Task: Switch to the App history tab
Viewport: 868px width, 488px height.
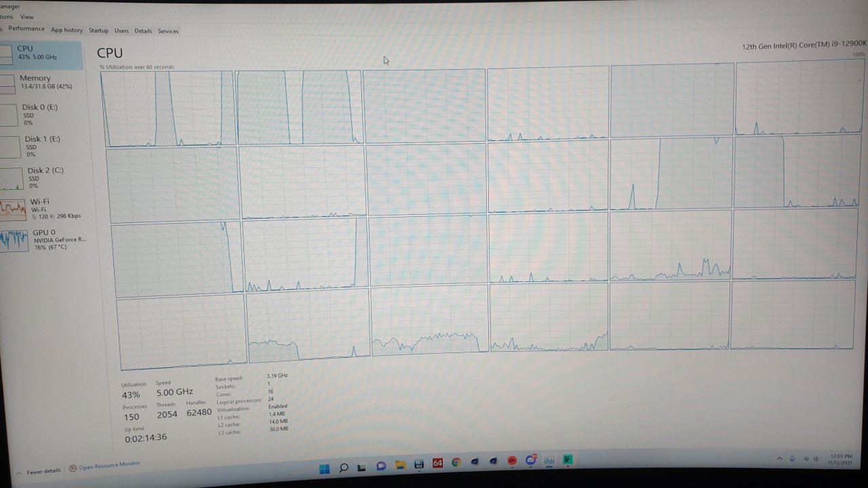Action: 66,30
